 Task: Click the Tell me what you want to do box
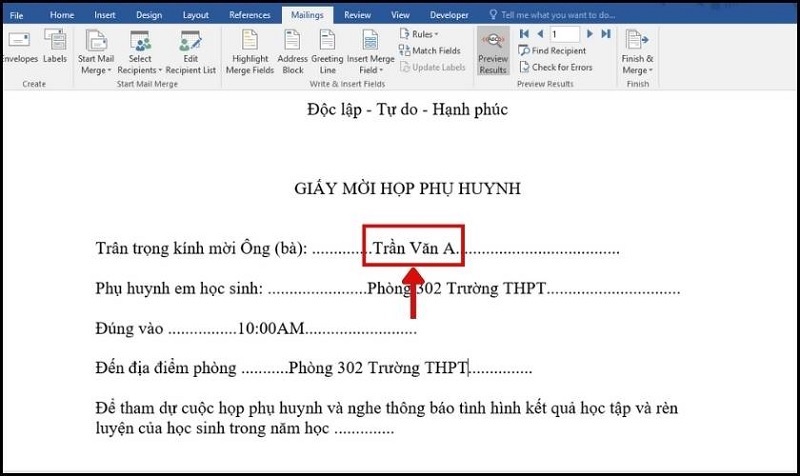point(552,15)
